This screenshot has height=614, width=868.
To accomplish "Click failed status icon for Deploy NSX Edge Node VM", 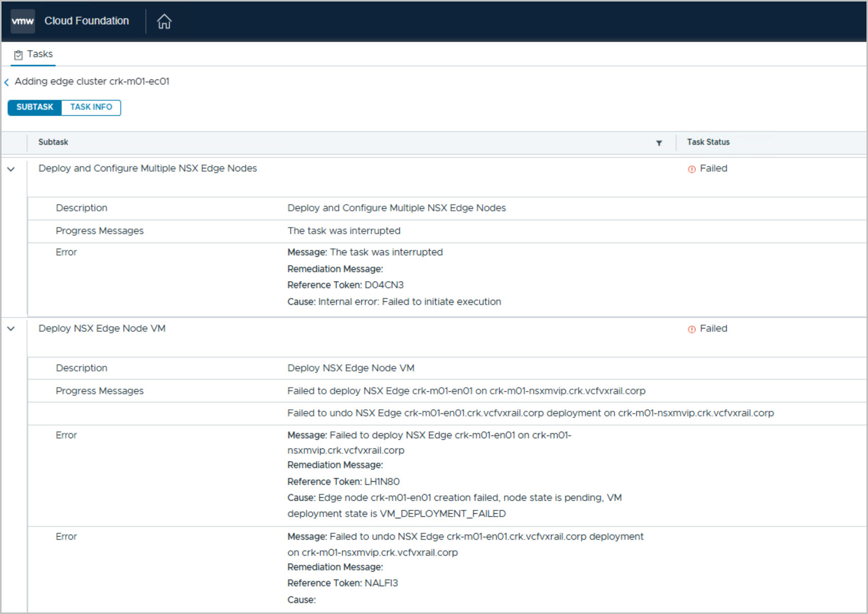I will [x=691, y=329].
